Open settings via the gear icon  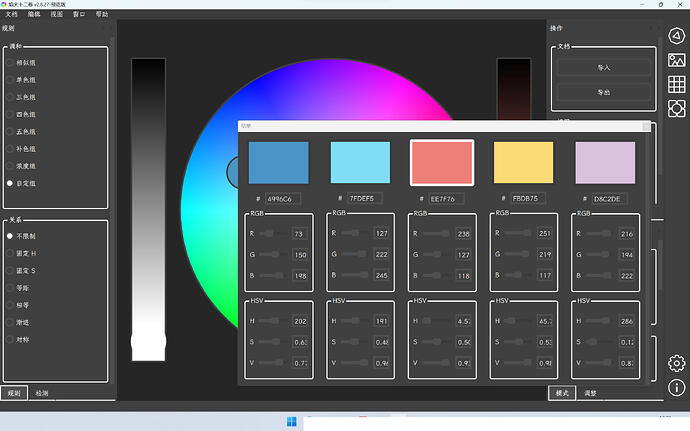676,362
